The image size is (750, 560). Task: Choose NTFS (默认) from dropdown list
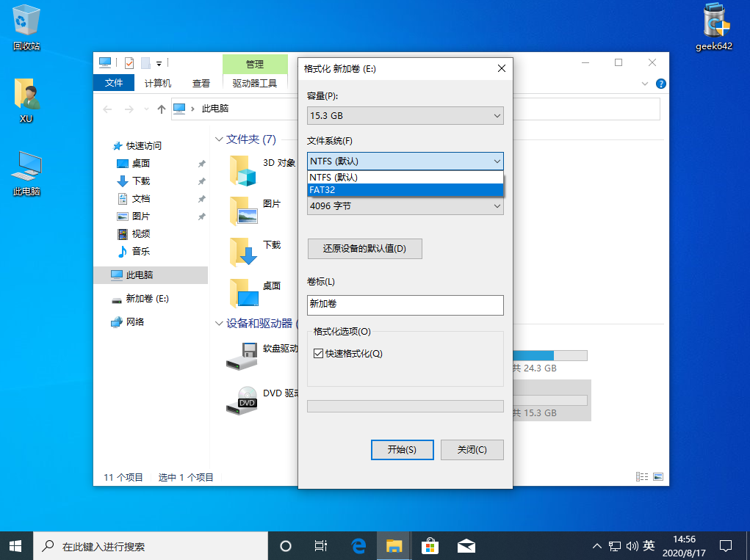point(405,178)
